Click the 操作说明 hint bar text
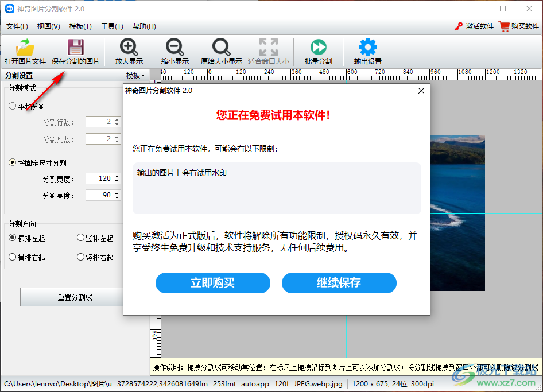The height and width of the screenshot is (392, 543). [346, 367]
